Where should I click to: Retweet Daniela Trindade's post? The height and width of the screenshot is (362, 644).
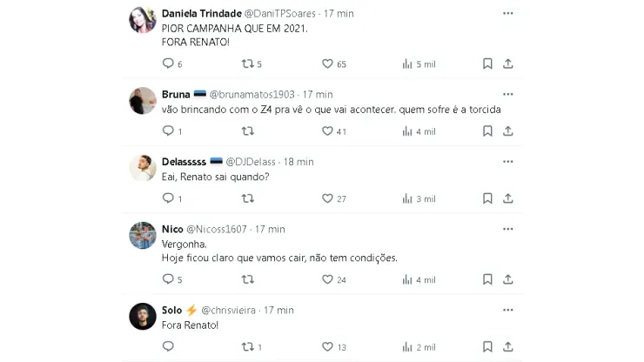(247, 64)
